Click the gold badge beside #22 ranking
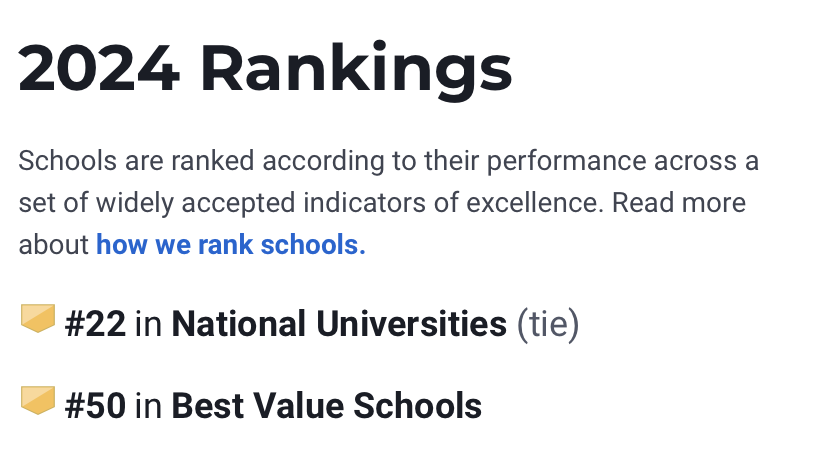 [38, 318]
